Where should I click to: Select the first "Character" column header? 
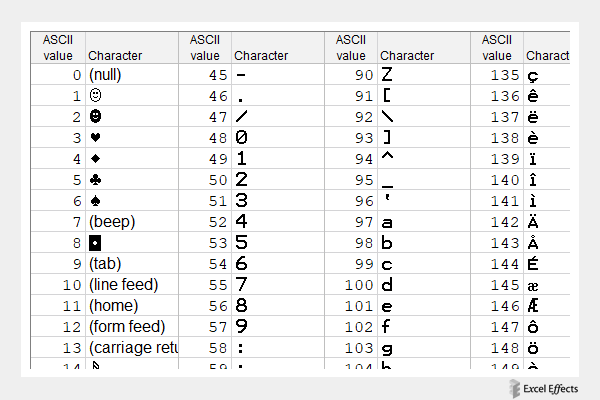pos(115,56)
